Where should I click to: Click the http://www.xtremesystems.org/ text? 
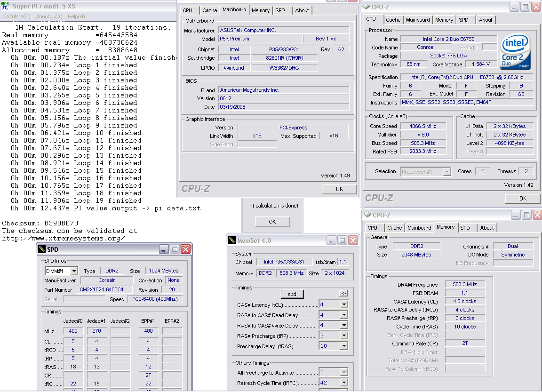point(63,238)
